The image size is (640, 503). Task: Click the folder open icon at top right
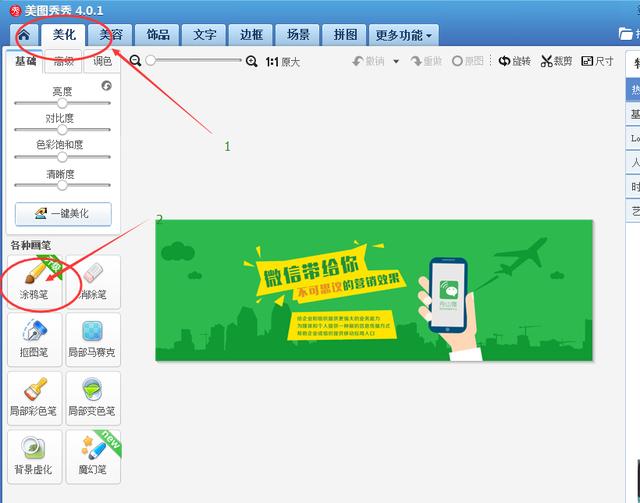tap(625, 33)
